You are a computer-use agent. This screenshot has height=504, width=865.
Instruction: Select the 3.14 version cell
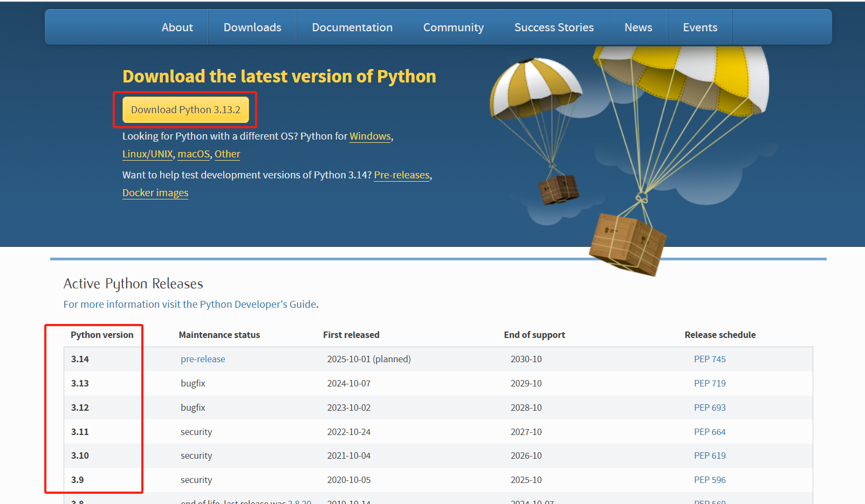point(80,359)
